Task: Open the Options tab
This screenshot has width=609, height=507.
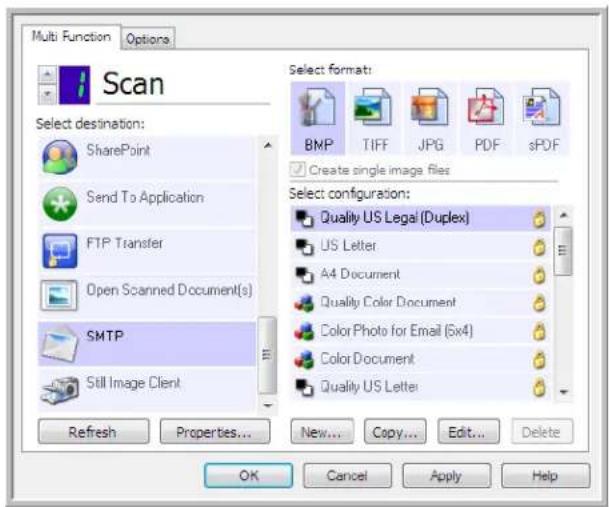Action: point(148,39)
